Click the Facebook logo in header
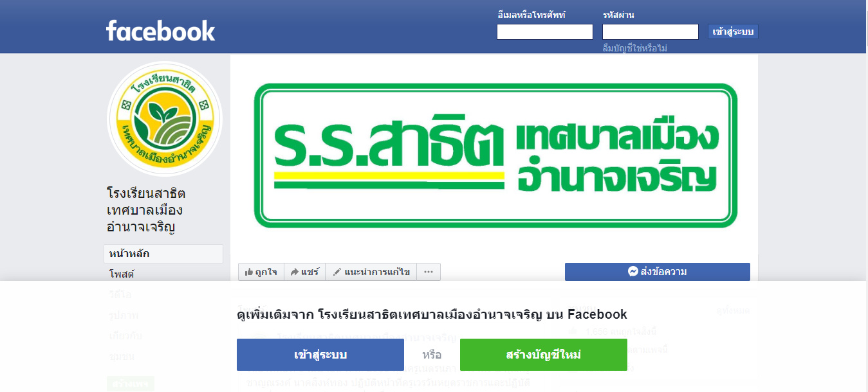The image size is (868, 392). tap(160, 30)
